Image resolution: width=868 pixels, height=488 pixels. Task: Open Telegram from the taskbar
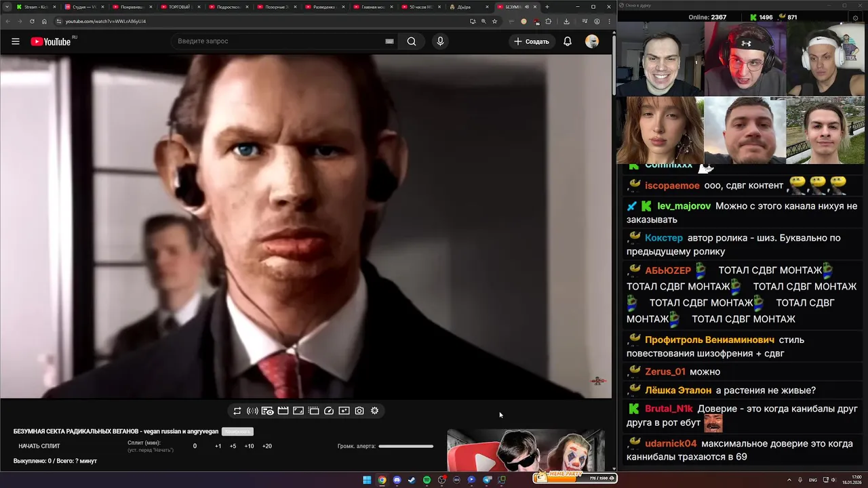coord(486,480)
